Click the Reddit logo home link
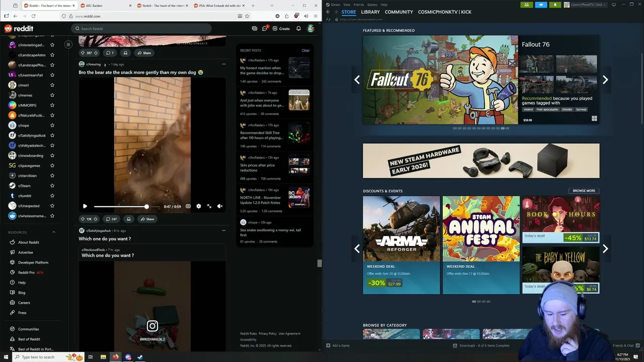The height and width of the screenshot is (362, 644). (x=19, y=29)
